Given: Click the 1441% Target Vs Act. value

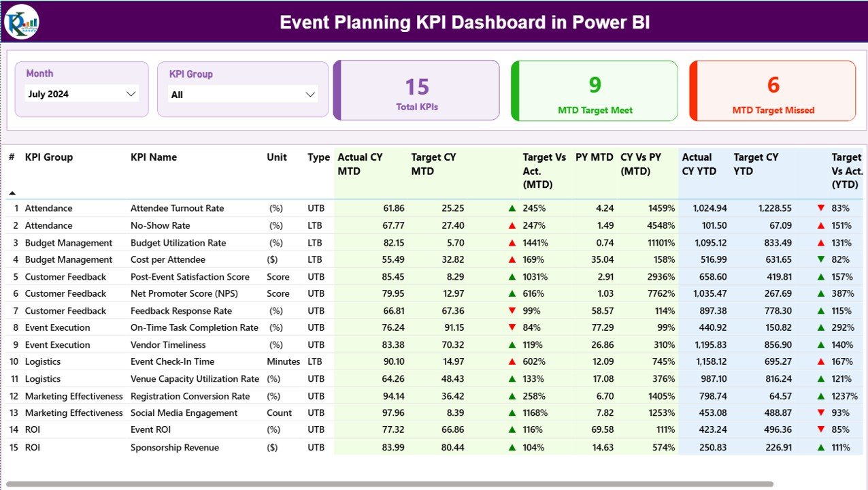Looking at the screenshot, I should tap(535, 242).
